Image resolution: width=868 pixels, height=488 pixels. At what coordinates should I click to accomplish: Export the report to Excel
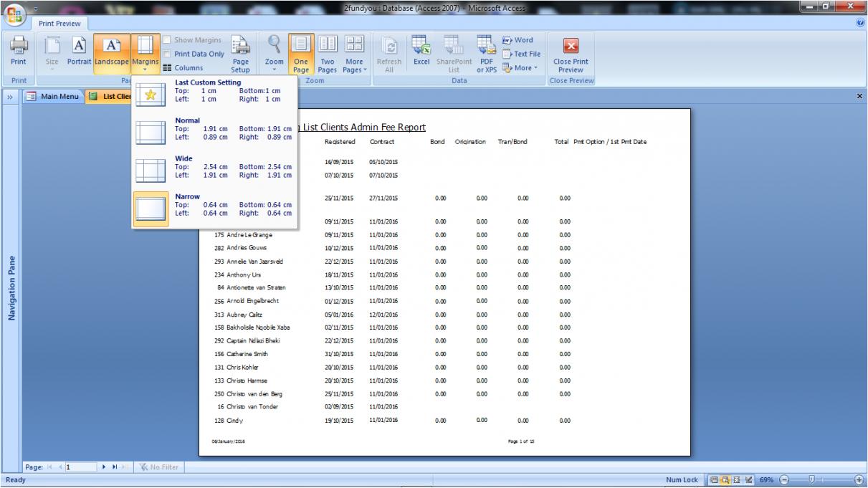(421, 52)
